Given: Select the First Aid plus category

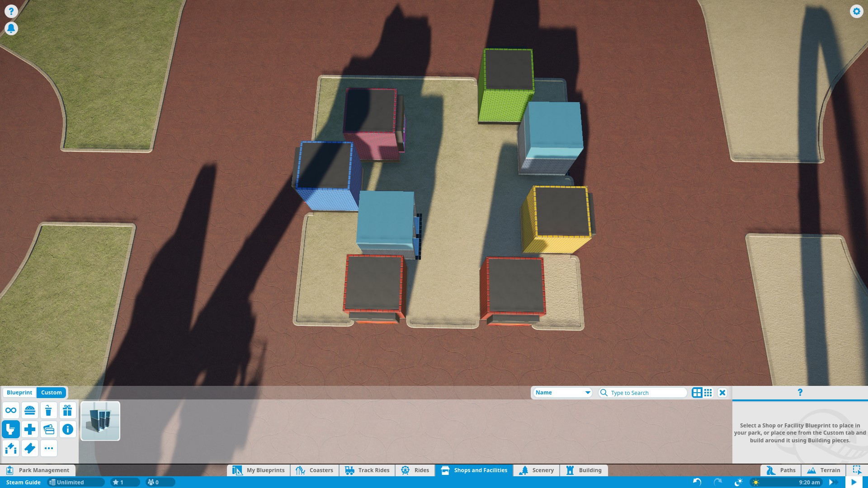Looking at the screenshot, I should 30,429.
